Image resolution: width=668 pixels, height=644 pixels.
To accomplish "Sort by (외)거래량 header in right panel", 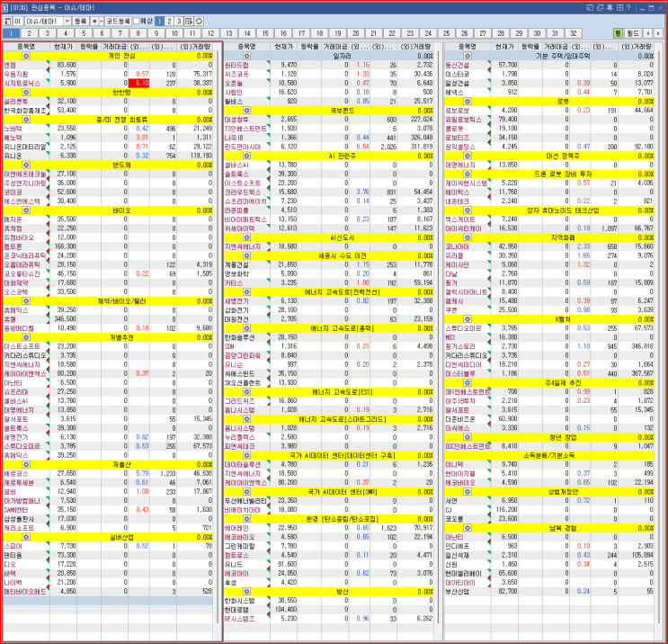I will click(636, 47).
